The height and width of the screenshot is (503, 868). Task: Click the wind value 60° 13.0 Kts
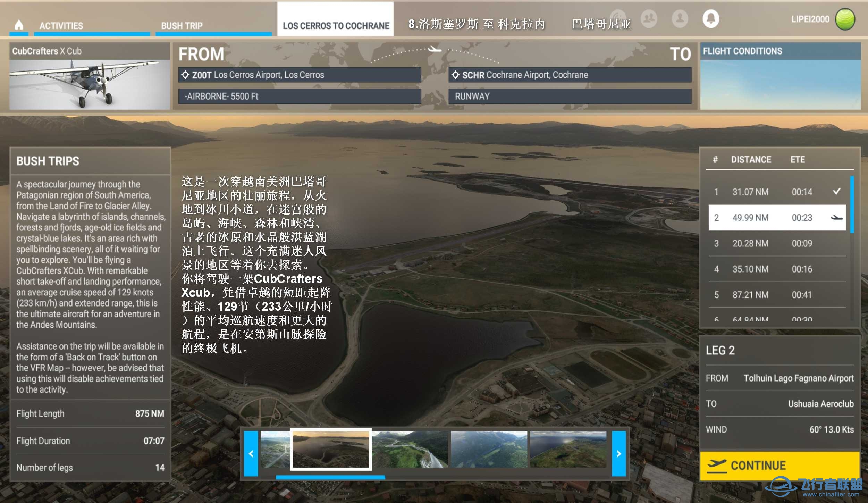click(832, 429)
